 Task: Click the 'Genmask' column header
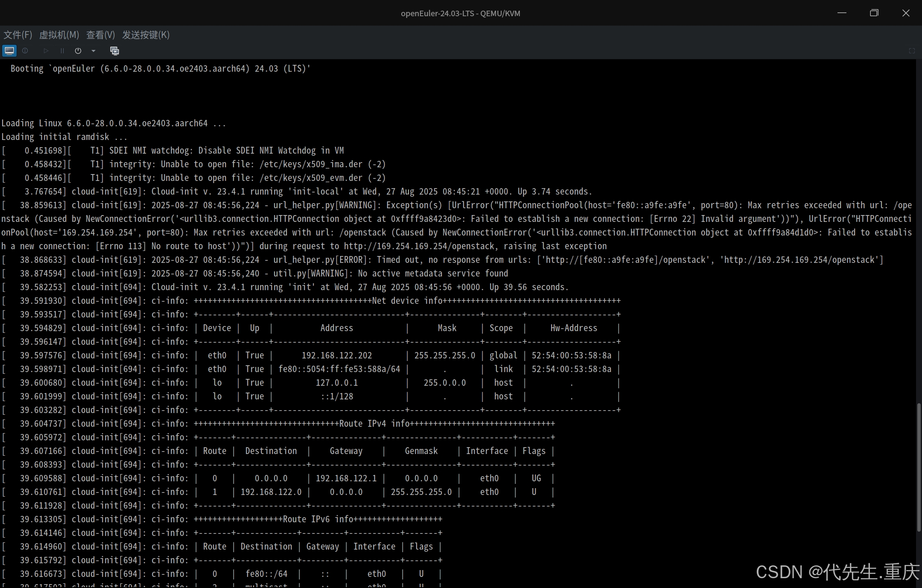(421, 451)
